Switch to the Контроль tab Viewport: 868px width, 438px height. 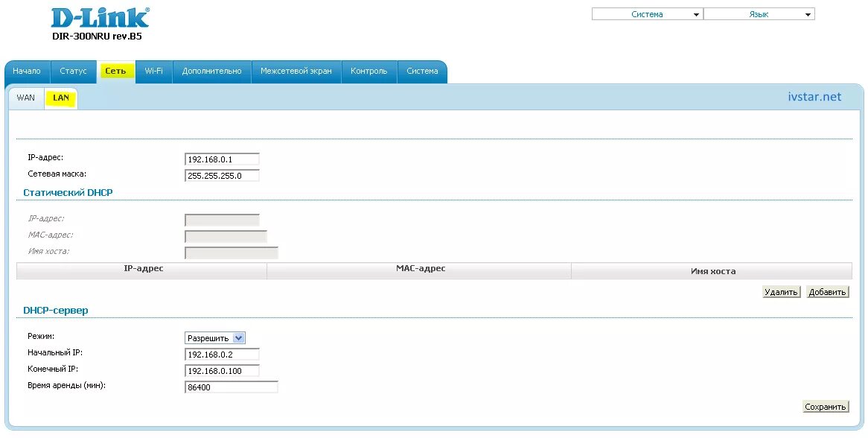click(x=368, y=71)
